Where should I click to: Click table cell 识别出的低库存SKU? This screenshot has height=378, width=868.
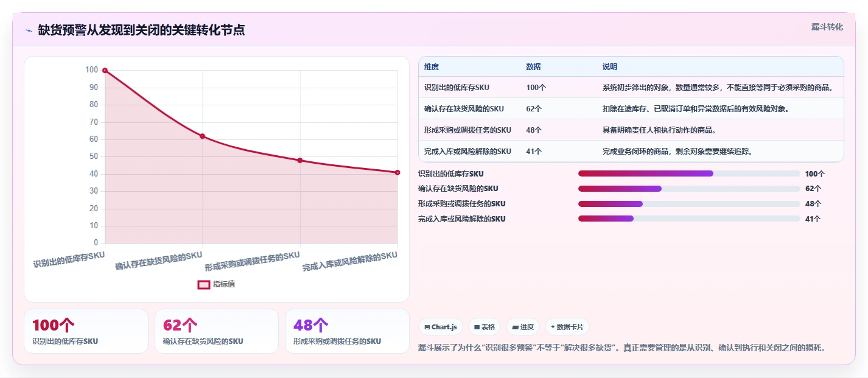coord(457,88)
